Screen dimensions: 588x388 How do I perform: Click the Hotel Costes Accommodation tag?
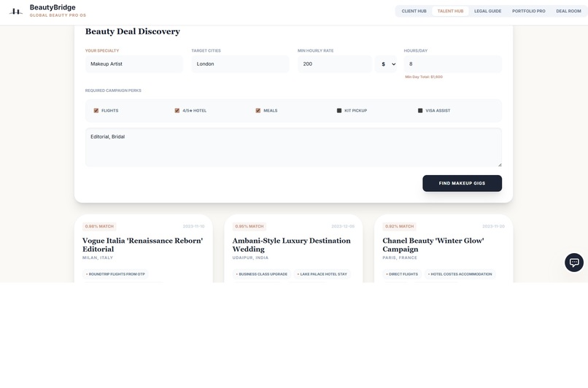point(460,274)
